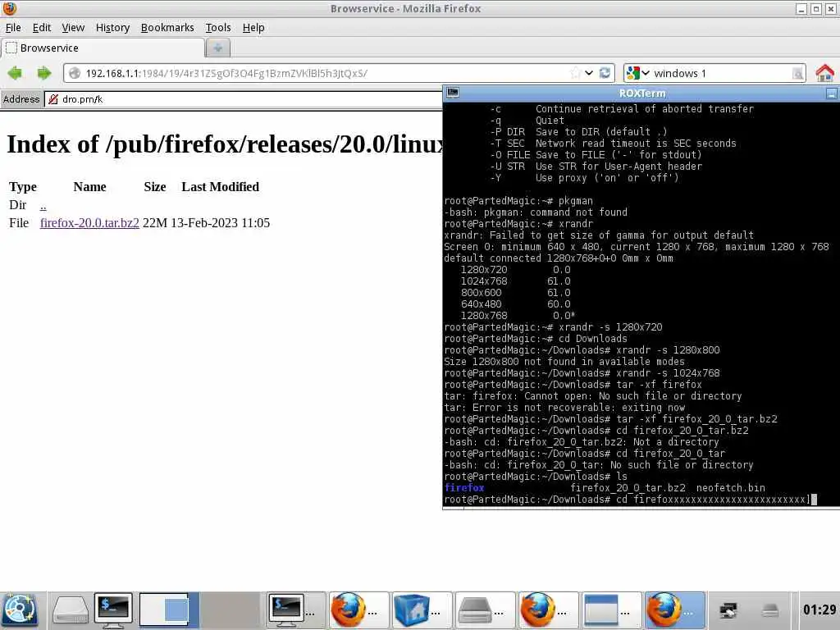Screen dimensions: 840x630
Task: Click the 01:29 clock in the panel
Action: [819, 609]
